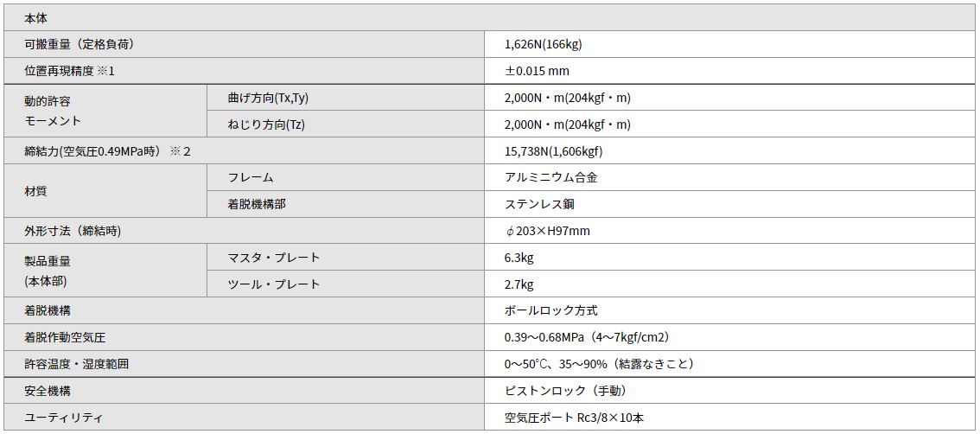Select the 15,738N(1,606kgf) value cell
Viewport: 980px width, 434px height.
729,150
